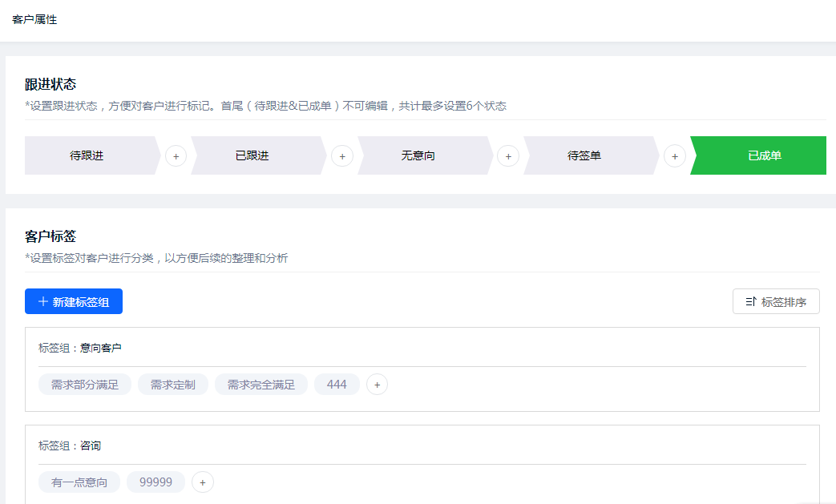Click the plus icon before 已成单
The width and height of the screenshot is (836, 504).
[x=674, y=155]
